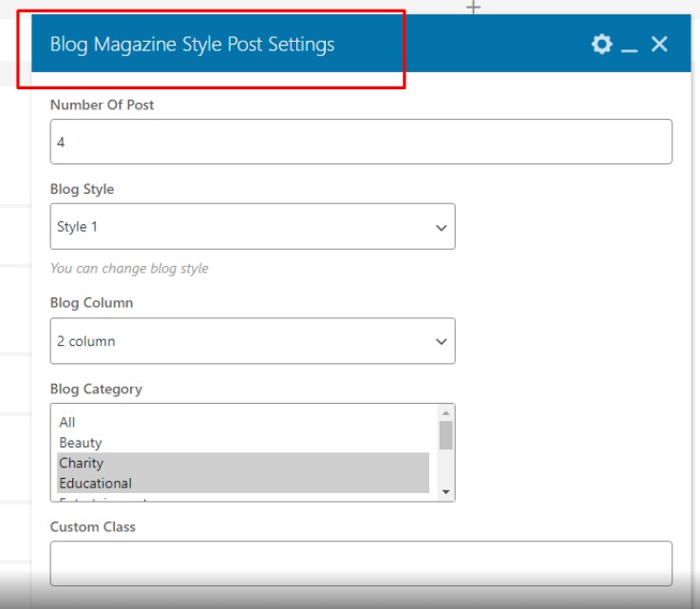The image size is (700, 609).
Task: Click the Blog Category label
Action: click(x=96, y=389)
